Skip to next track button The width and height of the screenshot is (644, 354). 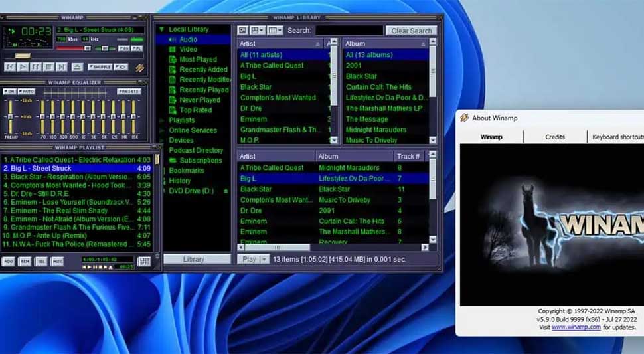pos(61,67)
